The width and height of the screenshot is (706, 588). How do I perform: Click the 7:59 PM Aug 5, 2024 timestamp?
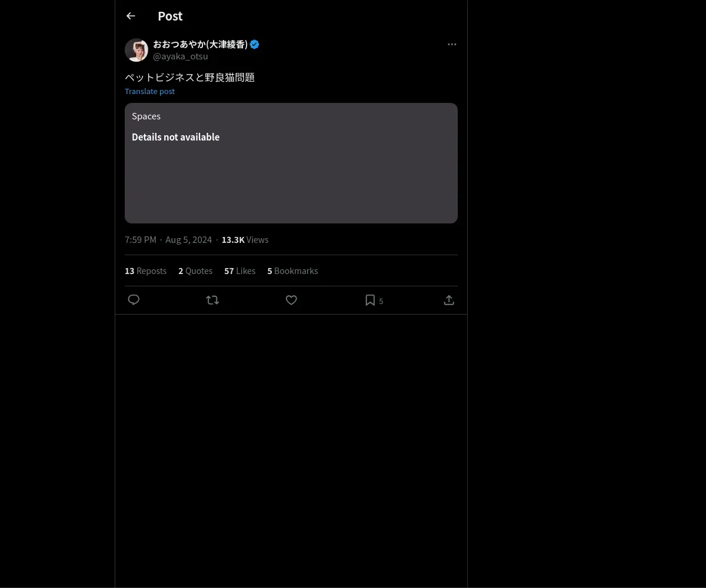tap(168, 240)
